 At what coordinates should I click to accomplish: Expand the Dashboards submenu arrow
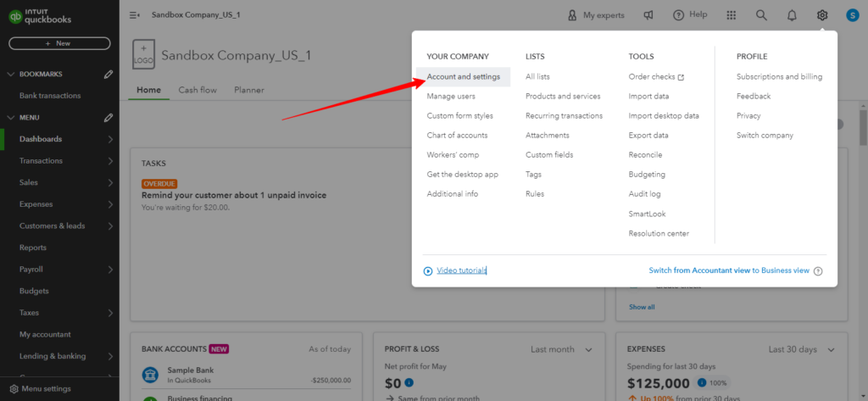pyautogui.click(x=110, y=139)
